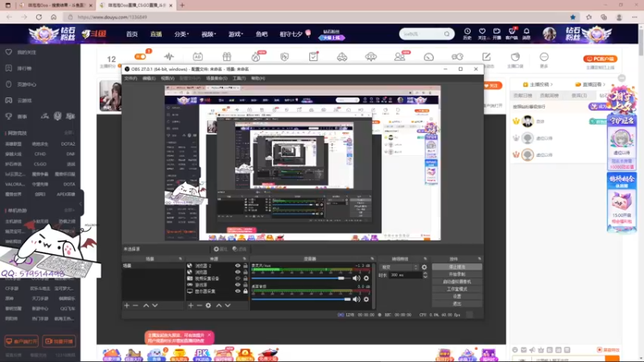Viewport: 644px width, 362px height.
Task: Open OBS transition settings gear icon
Action: [424, 267]
